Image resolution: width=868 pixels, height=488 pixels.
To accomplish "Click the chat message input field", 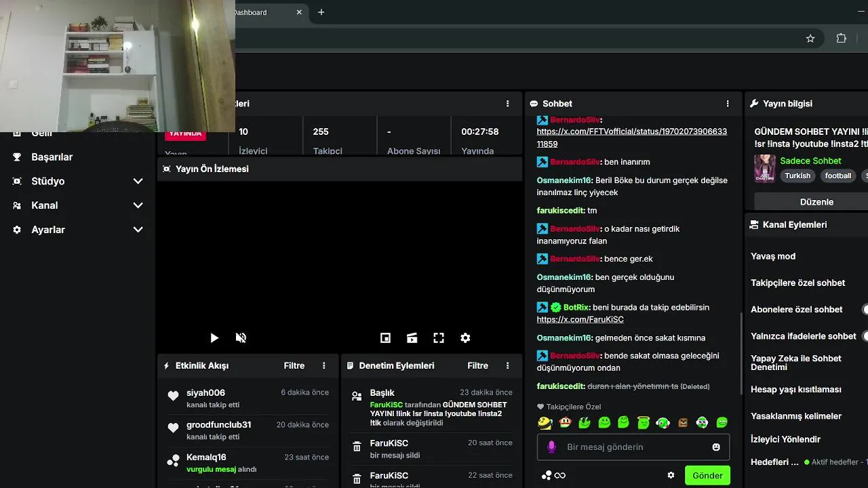I will 633,447.
